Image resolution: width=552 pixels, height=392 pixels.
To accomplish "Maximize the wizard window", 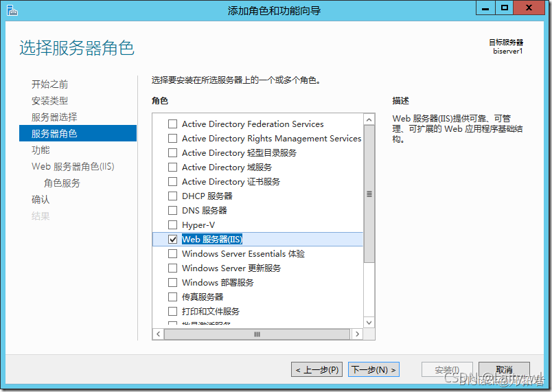I will point(505,8).
